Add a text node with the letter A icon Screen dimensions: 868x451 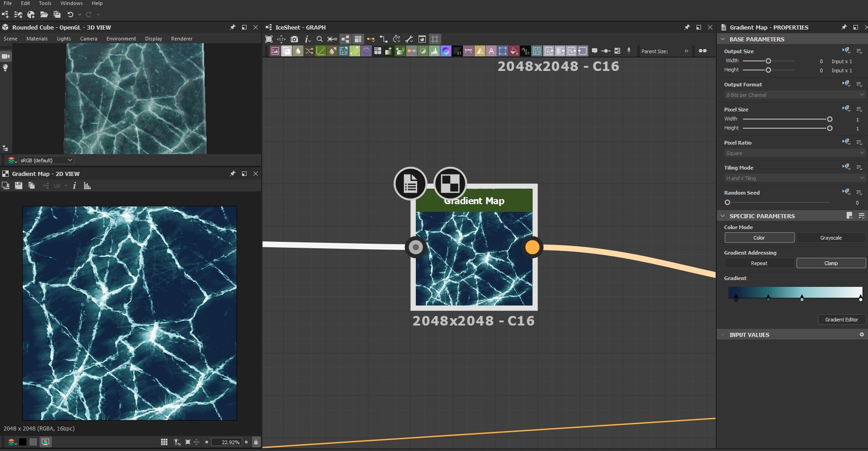tap(491, 51)
